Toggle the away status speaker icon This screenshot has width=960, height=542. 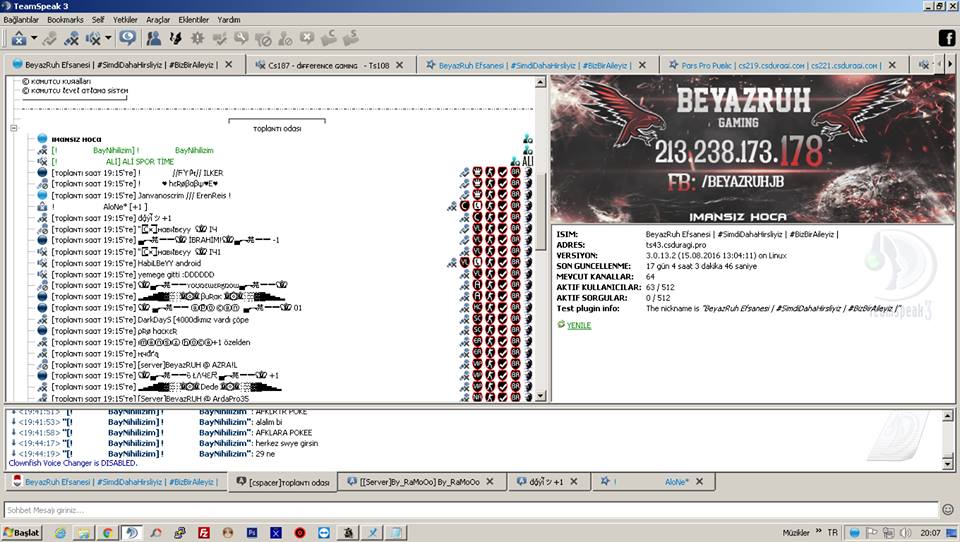(x=93, y=39)
